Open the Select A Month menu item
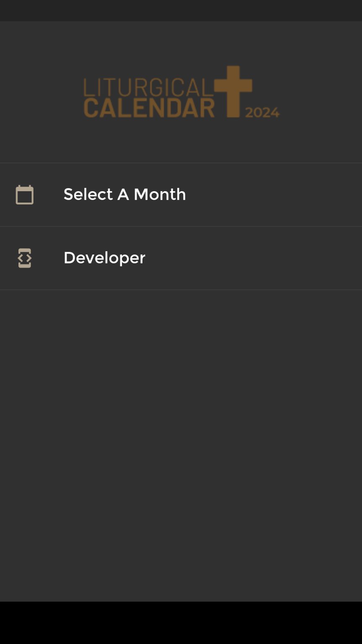Viewport: 362px width, 644px height. [124, 195]
